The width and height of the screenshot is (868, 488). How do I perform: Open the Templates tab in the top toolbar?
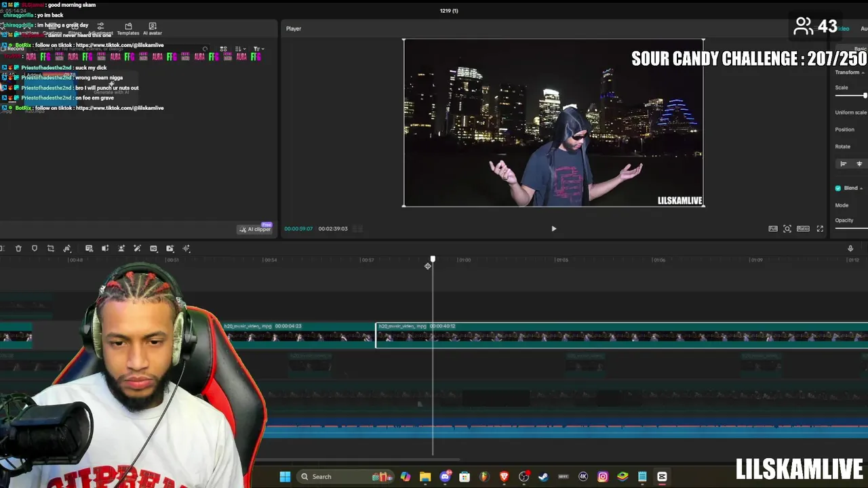[x=128, y=29]
